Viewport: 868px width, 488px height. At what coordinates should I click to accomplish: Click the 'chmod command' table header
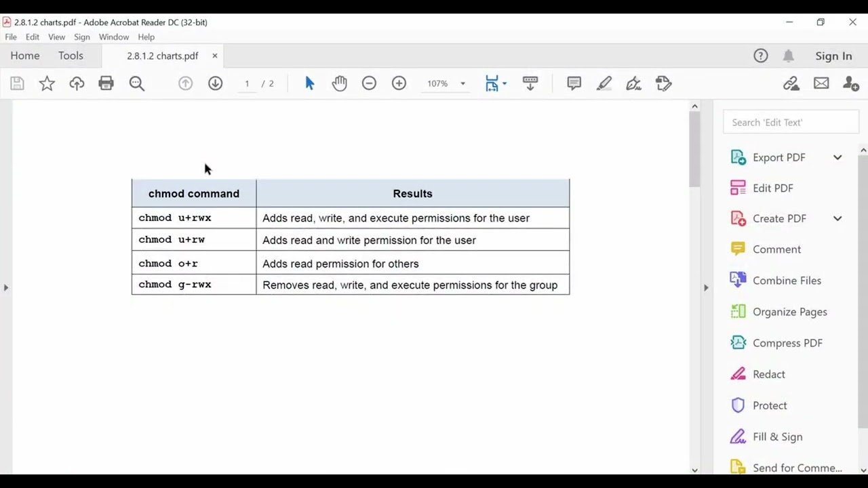pyautogui.click(x=194, y=193)
